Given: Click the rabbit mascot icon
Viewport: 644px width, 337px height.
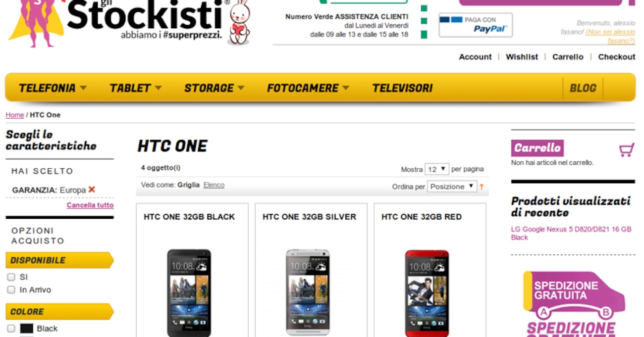Looking at the screenshot, I should pos(239,22).
